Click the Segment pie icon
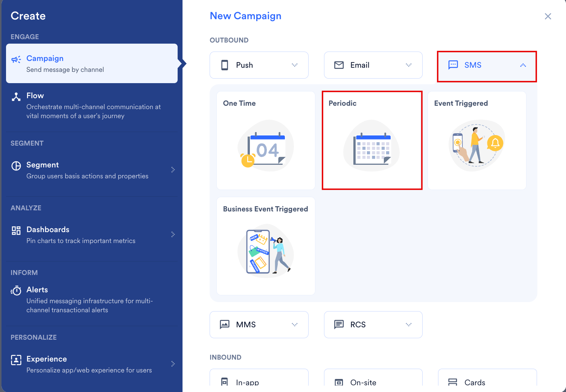This screenshot has height=392, width=566. point(16,166)
